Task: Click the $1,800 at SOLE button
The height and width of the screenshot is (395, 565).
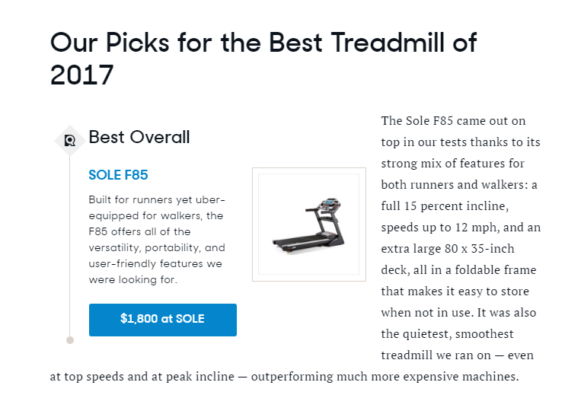Action: 163,320
